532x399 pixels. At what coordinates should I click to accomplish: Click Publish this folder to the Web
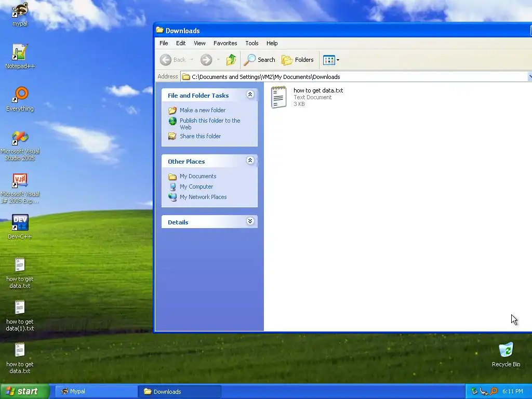pos(210,124)
